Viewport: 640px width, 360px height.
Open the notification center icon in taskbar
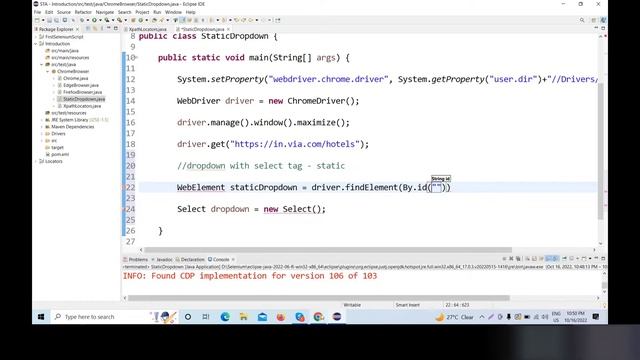pos(596,317)
